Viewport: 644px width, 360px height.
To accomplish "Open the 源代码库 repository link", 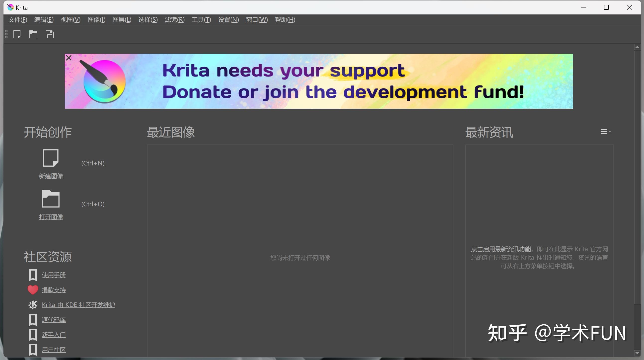I will 54,319.
